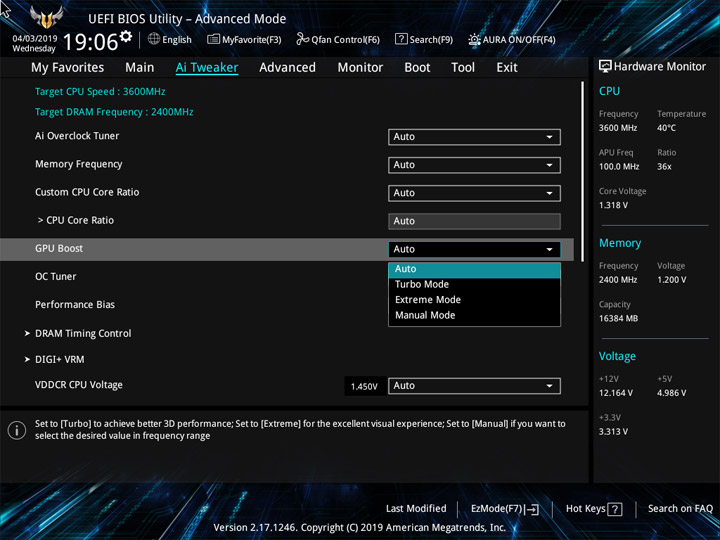Viewport: 720px width, 540px height.
Task: Select the Performance Bias row
Action: (75, 304)
